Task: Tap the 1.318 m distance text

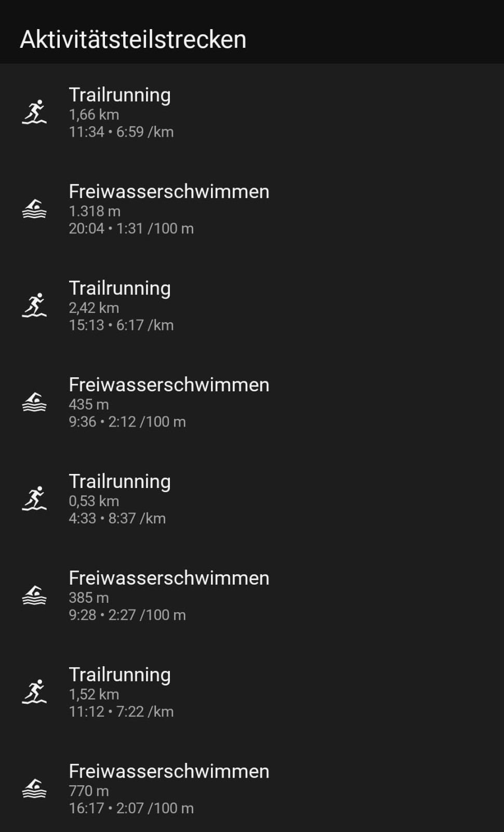Action: (x=95, y=211)
